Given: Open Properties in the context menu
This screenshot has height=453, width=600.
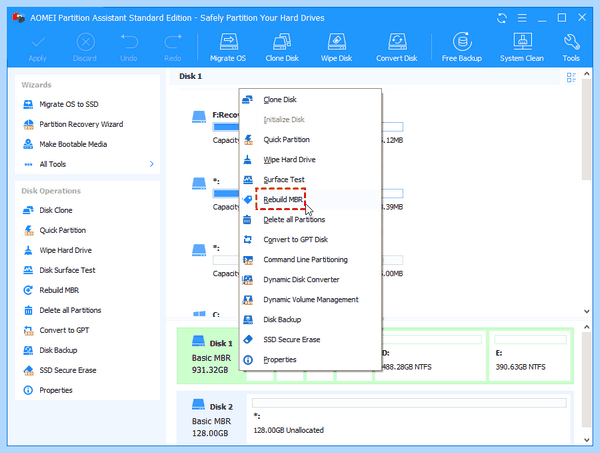Looking at the screenshot, I should 310,360.
